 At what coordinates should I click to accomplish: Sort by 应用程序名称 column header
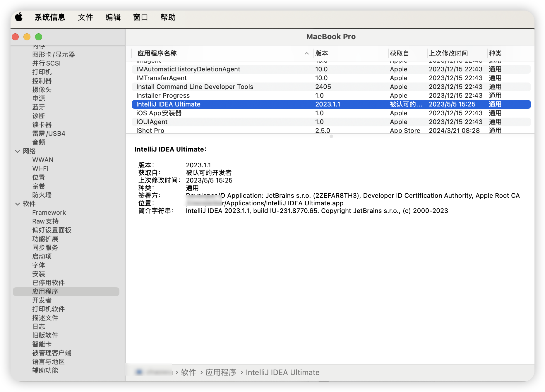coord(157,53)
